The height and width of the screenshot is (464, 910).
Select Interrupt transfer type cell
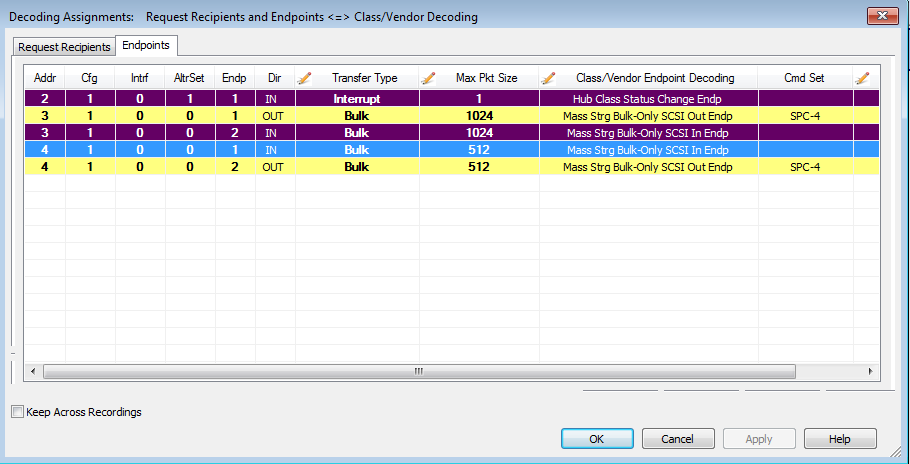(357, 99)
